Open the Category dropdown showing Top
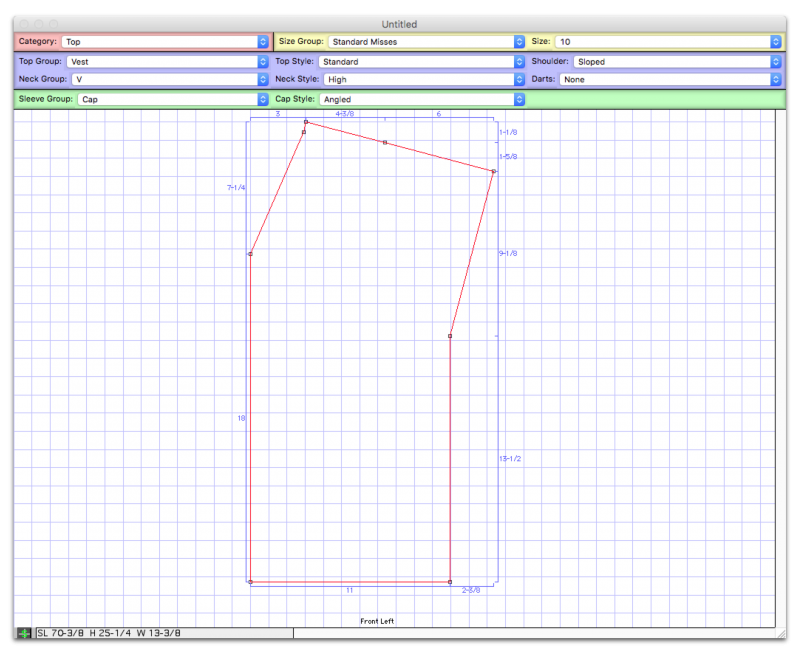This screenshot has height=654, width=800. pyautogui.click(x=165, y=42)
